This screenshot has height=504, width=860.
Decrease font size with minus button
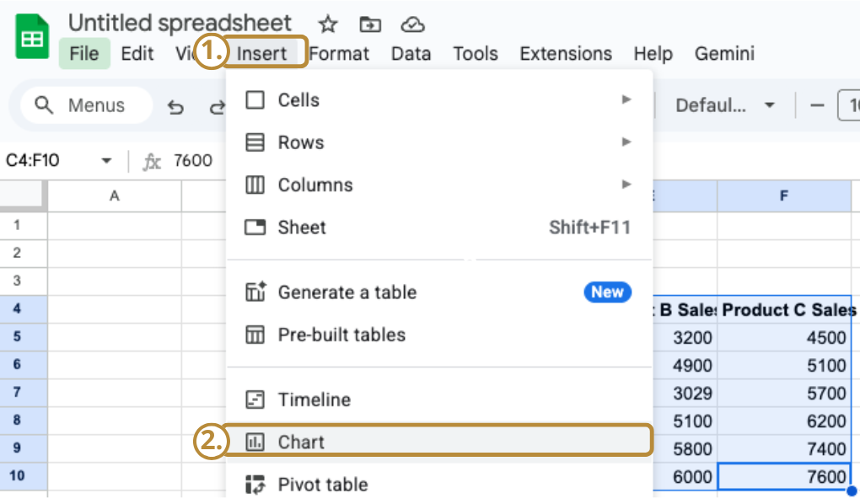816,105
